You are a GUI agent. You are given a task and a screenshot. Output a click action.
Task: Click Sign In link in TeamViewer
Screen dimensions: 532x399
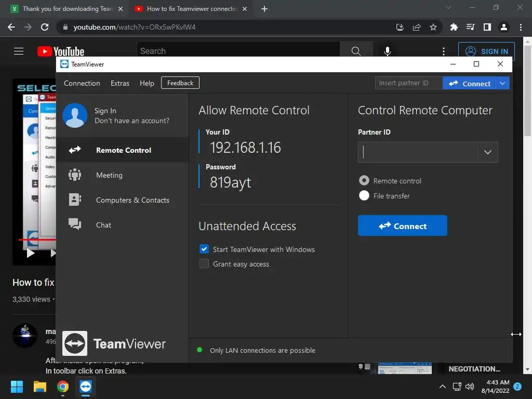[105, 111]
